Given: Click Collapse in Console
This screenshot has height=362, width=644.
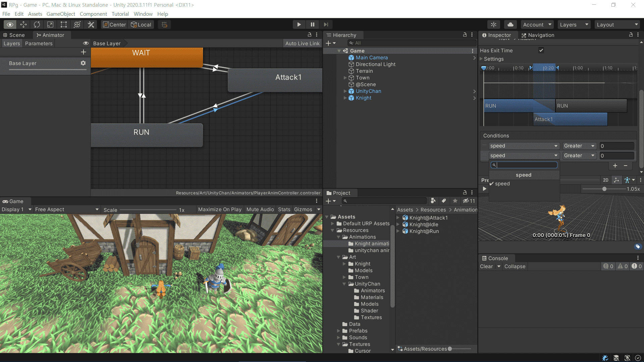Looking at the screenshot, I should pyautogui.click(x=515, y=266).
